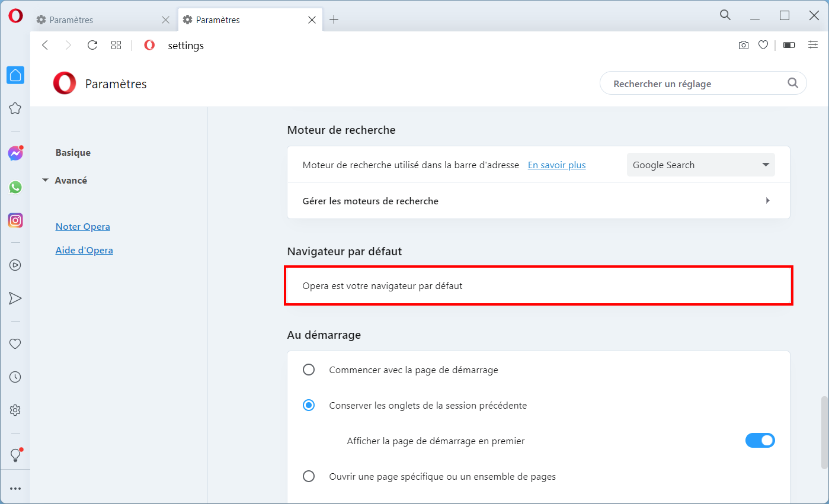Viewport: 829px width, 504px height.
Task: Open Basique settings section
Action: 73,152
